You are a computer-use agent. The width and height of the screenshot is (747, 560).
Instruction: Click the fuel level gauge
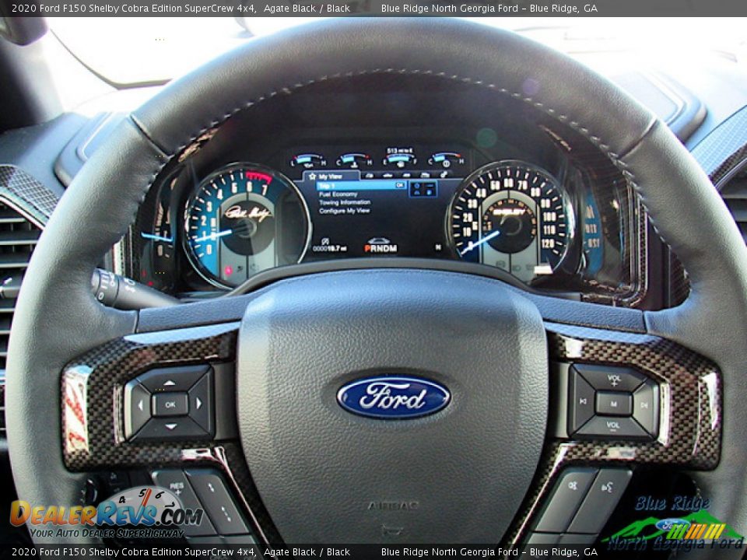tap(400, 159)
